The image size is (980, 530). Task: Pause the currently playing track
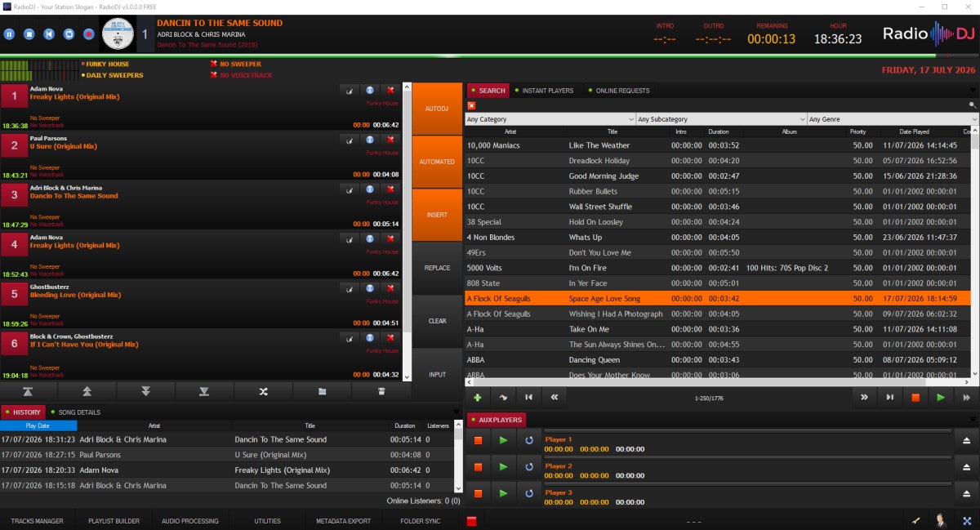point(9,34)
